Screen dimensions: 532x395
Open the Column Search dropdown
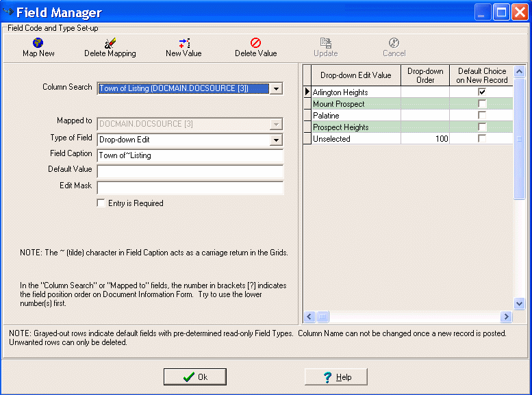tap(276, 88)
